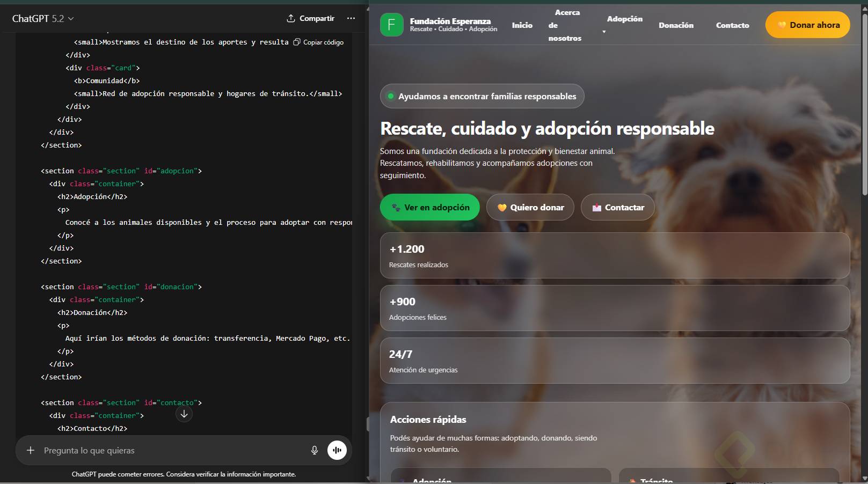Viewport: 868px width, 484px height.
Task: Click the section tag with id="contacto"
Action: (x=121, y=402)
